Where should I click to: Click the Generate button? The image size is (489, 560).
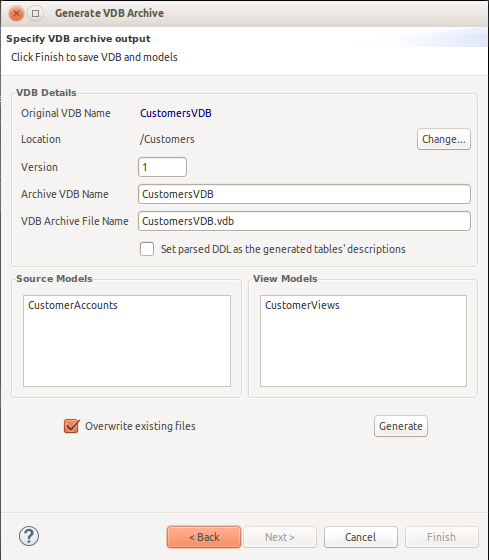click(x=401, y=426)
